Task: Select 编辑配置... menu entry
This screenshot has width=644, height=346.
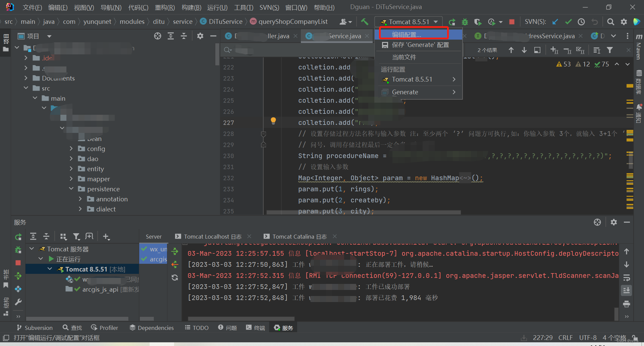Action: tap(419, 35)
